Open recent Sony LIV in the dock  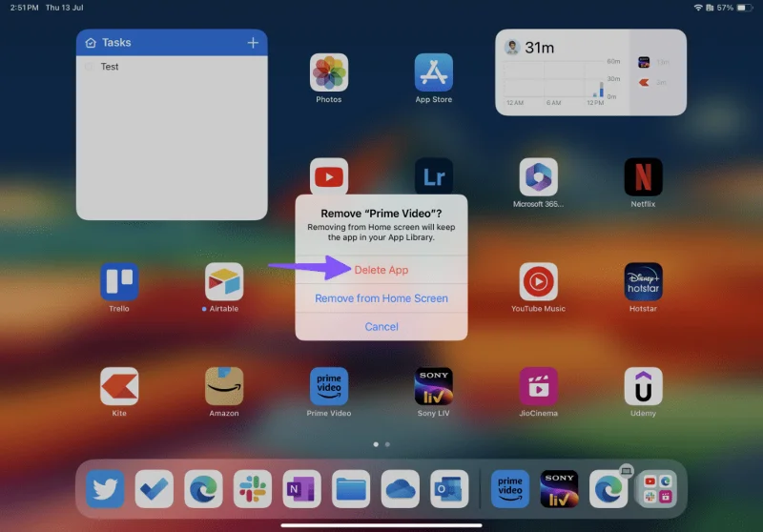click(559, 489)
